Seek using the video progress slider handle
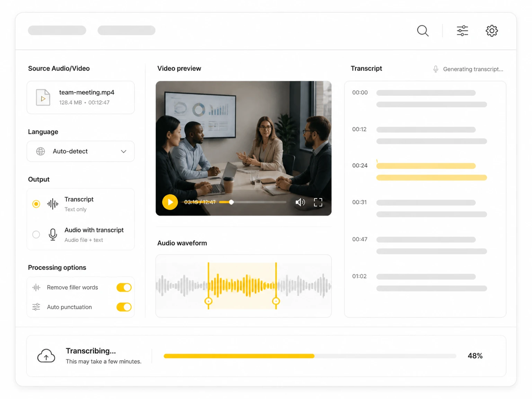 [x=231, y=202]
